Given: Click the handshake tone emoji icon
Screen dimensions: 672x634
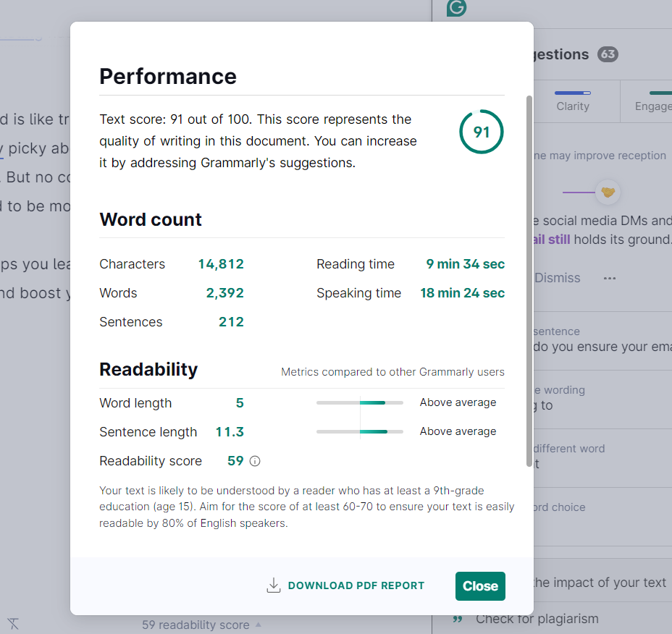Looking at the screenshot, I should click(608, 192).
